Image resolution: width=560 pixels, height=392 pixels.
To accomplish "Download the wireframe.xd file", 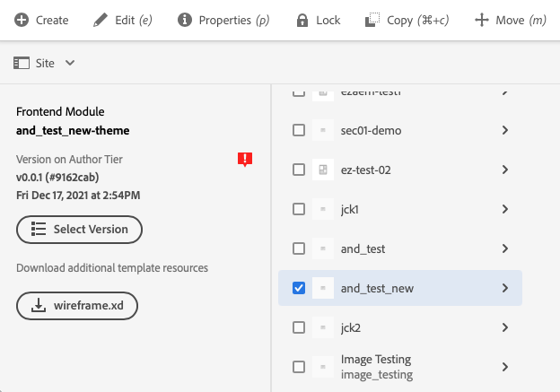I will coord(76,305).
